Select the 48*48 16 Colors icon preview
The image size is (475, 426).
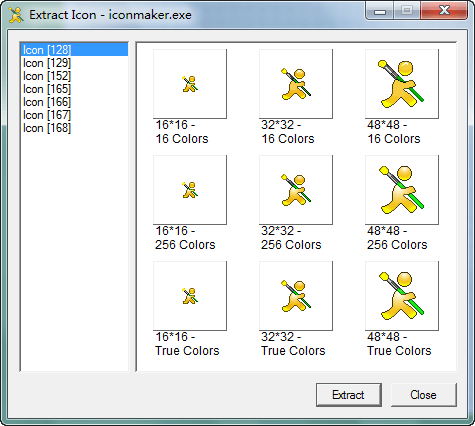click(402, 84)
